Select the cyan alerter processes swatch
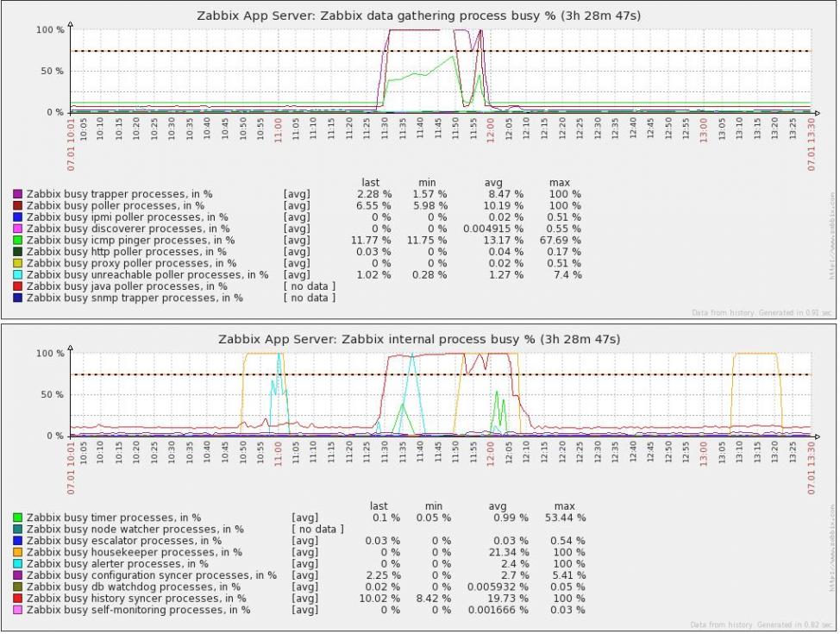This screenshot has height=634, width=840. coord(17,564)
